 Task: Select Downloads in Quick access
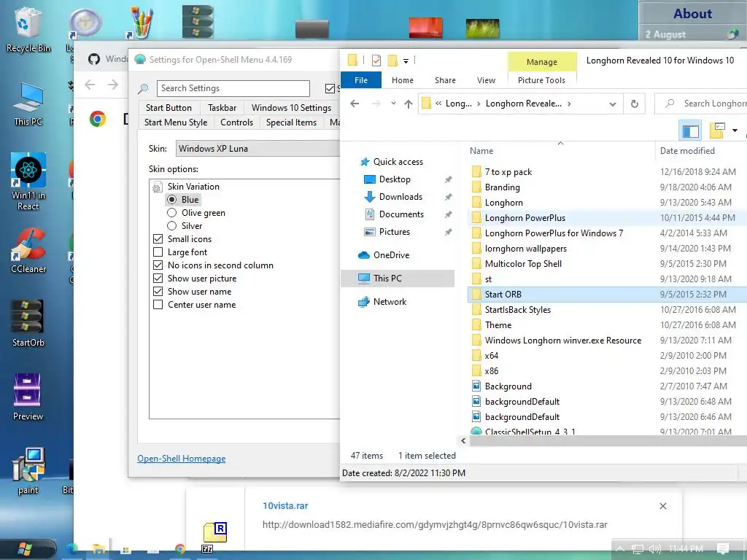pos(400,197)
